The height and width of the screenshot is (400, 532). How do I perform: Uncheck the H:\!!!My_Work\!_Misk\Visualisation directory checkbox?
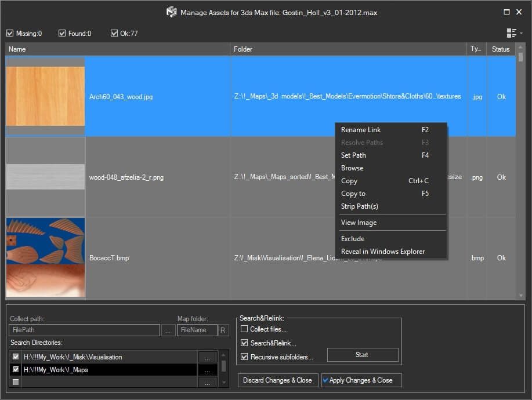point(16,357)
